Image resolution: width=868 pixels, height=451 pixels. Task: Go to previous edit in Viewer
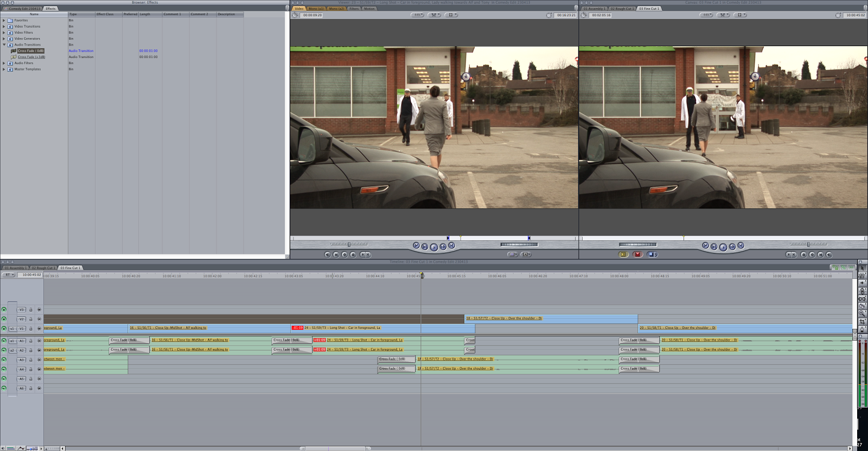[416, 246]
